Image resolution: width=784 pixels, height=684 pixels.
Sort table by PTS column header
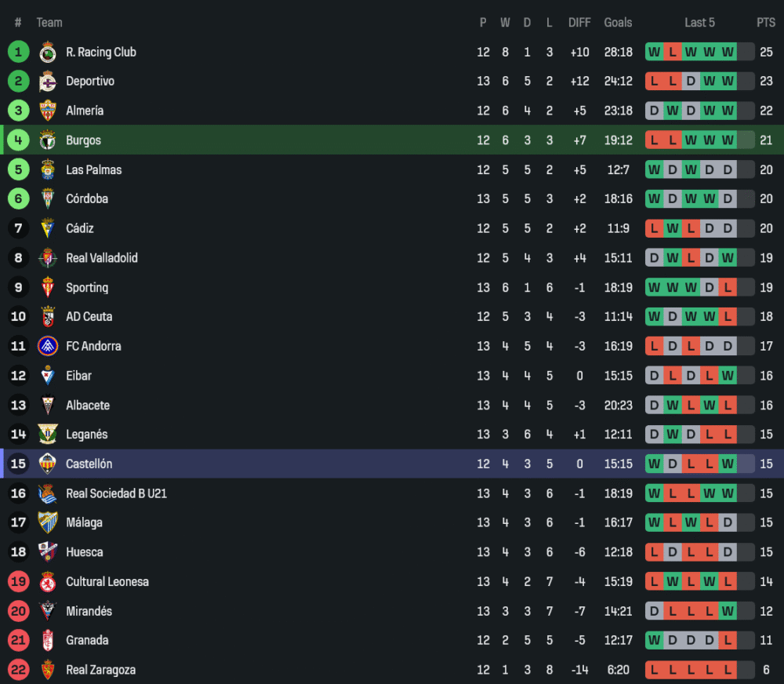765,23
